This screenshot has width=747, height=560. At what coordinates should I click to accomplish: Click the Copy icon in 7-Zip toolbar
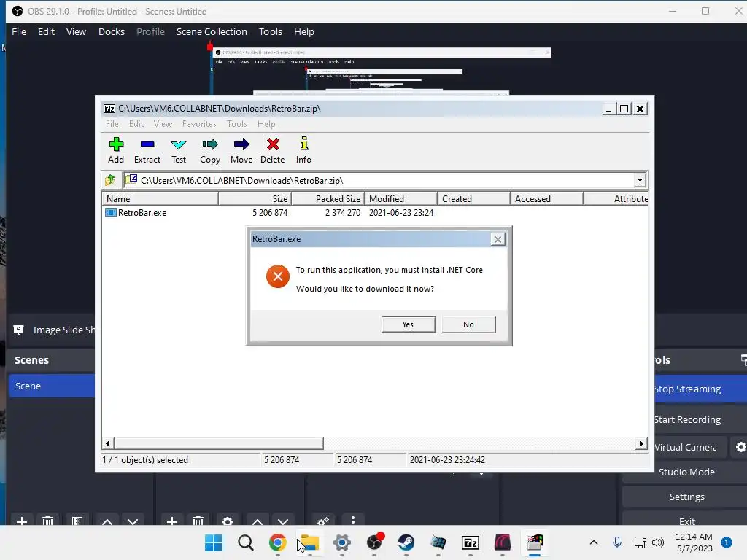coord(209,144)
